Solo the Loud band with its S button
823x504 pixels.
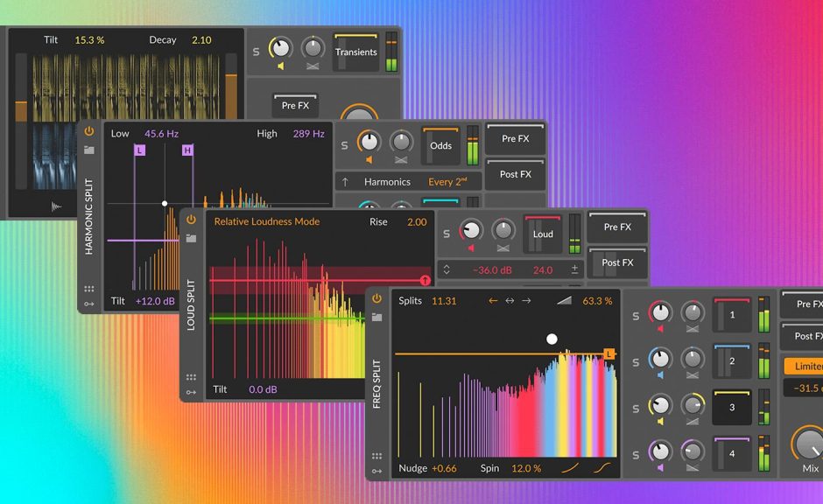[446, 232]
